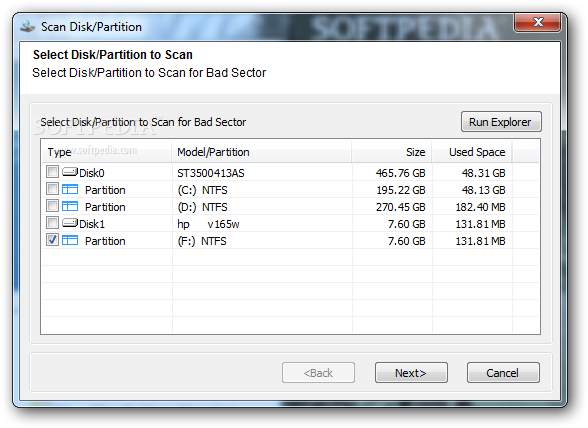Tick the checkbox for the C: partition

click(x=52, y=189)
